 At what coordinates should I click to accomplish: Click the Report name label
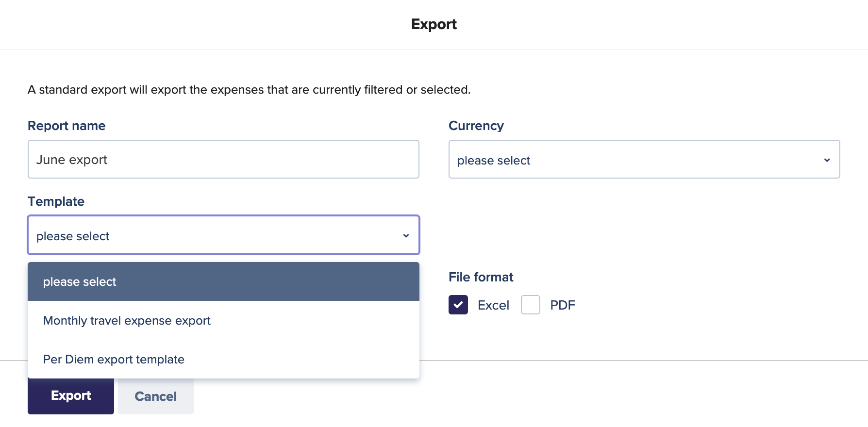tap(67, 126)
